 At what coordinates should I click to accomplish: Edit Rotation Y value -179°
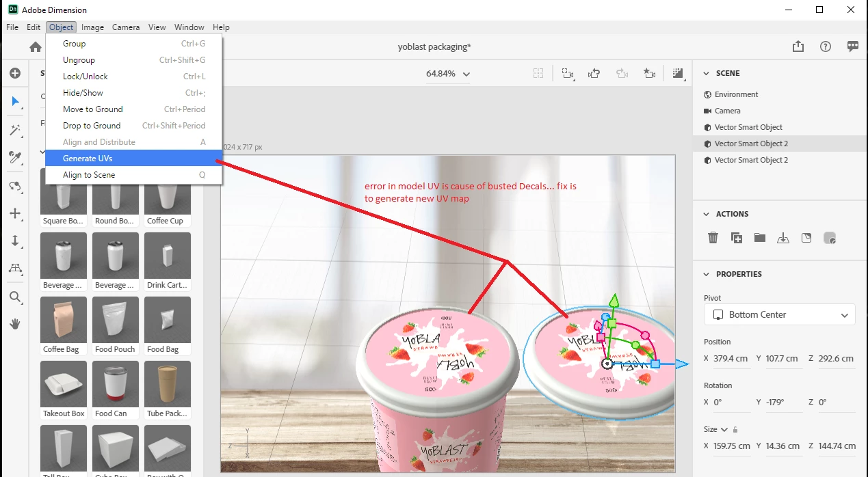point(784,402)
